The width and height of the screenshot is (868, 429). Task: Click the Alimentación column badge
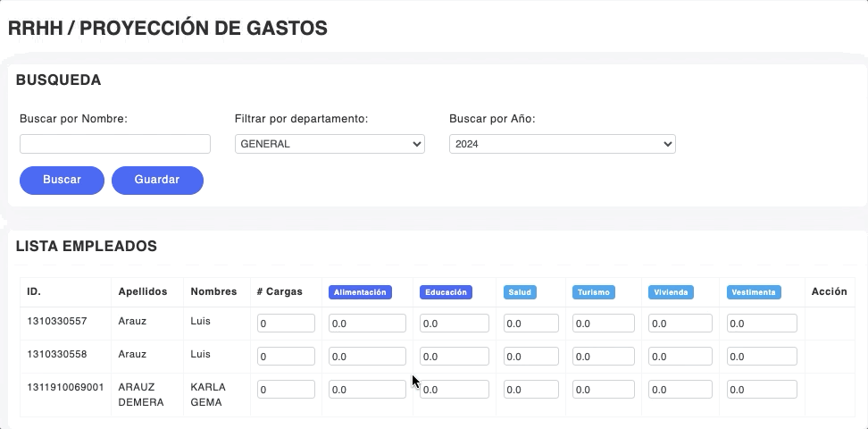360,292
